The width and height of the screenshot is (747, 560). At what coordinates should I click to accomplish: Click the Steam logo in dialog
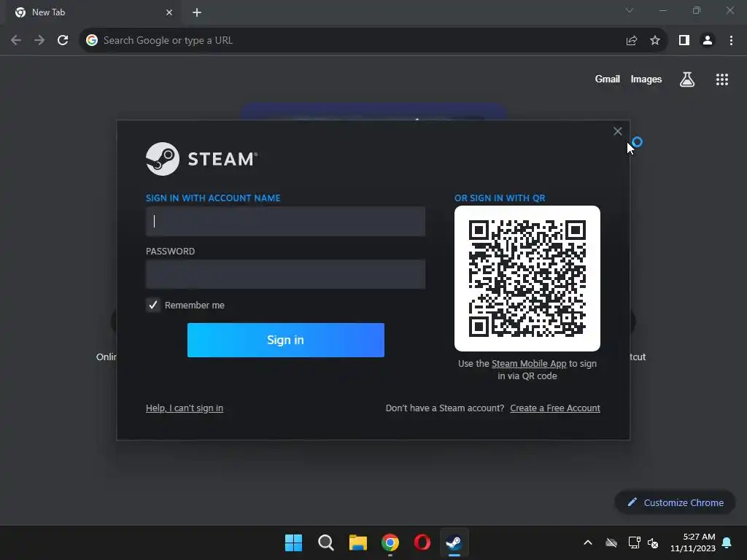[201, 159]
